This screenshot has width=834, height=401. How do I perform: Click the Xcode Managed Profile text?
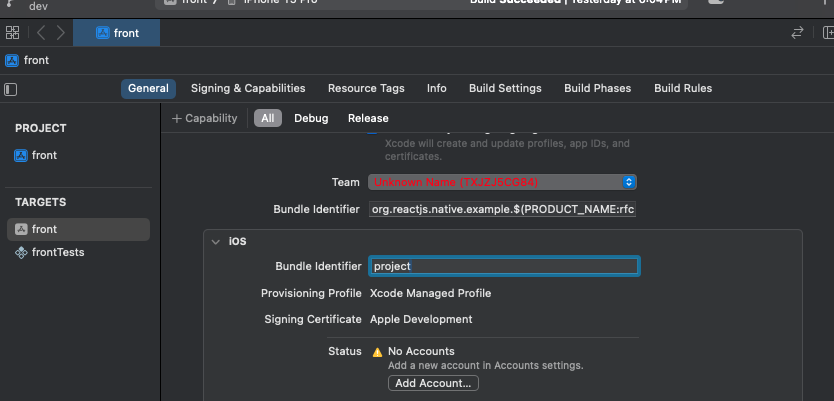click(x=430, y=294)
